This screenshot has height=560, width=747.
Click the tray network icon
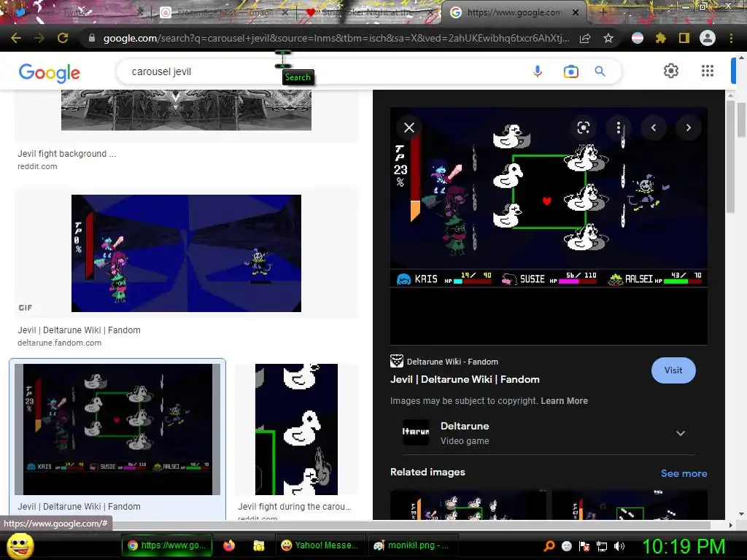(x=602, y=546)
